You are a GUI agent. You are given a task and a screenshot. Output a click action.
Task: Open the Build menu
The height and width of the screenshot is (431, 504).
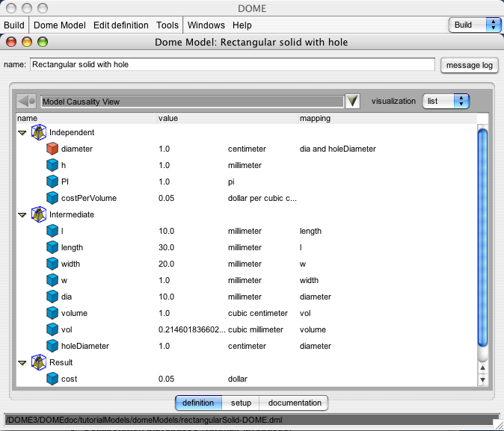(x=14, y=25)
